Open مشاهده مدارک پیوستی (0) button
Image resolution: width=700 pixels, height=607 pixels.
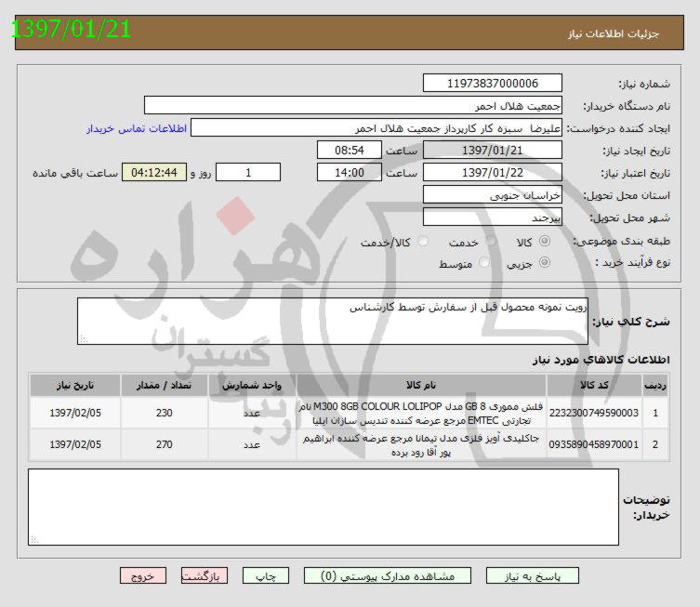pyautogui.click(x=388, y=575)
